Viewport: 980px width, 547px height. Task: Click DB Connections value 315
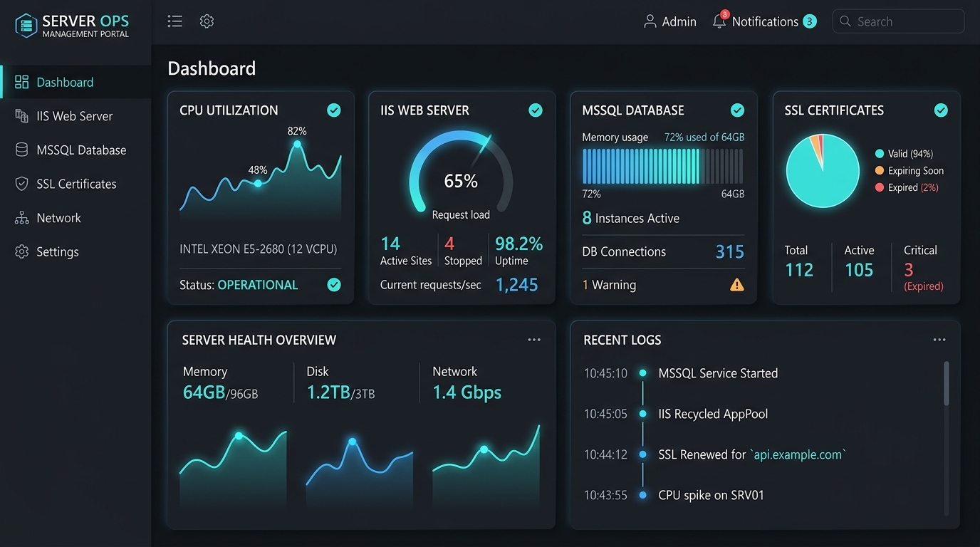click(730, 251)
